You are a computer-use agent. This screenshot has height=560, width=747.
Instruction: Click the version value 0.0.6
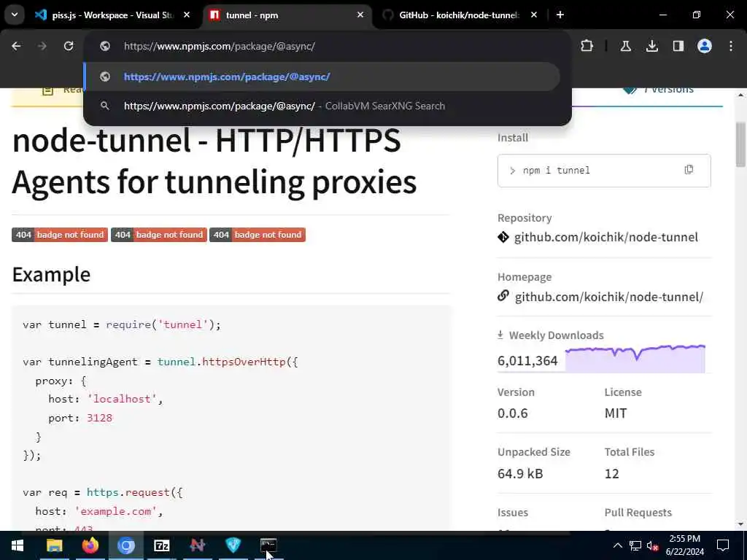[x=513, y=413]
